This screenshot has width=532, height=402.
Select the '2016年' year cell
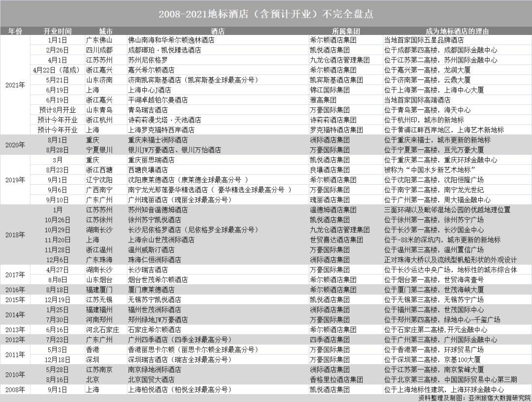(15, 290)
